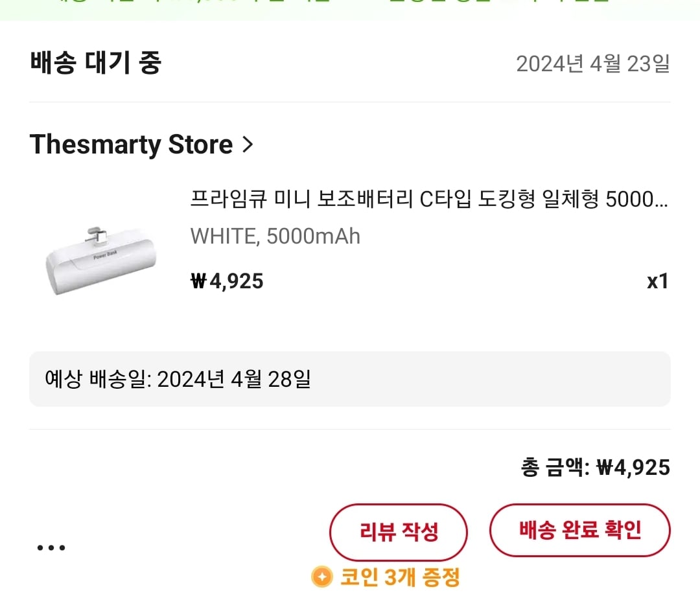
Task: Tap the x1 quantity indicator
Action: [x=658, y=281]
